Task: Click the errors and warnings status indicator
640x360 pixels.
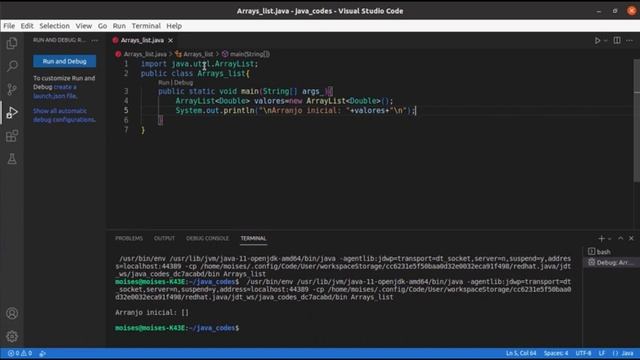Action: [20, 353]
